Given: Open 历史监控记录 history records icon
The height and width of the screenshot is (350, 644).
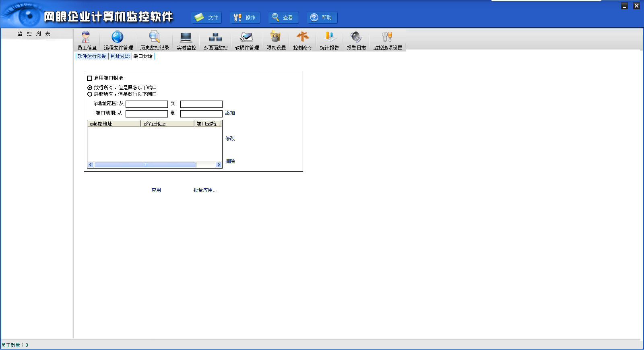Looking at the screenshot, I should tap(155, 40).
